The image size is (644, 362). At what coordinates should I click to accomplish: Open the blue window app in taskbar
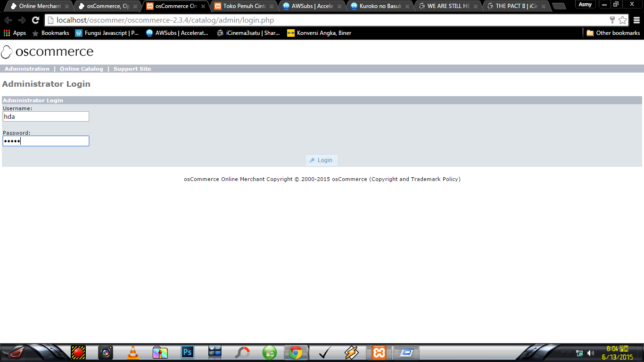[406, 353]
